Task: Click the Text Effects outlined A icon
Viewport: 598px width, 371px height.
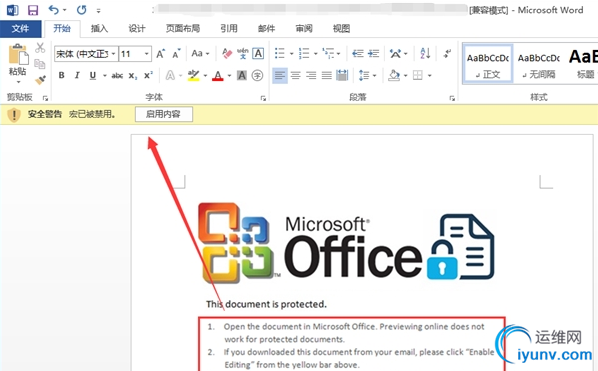Action: (170, 75)
